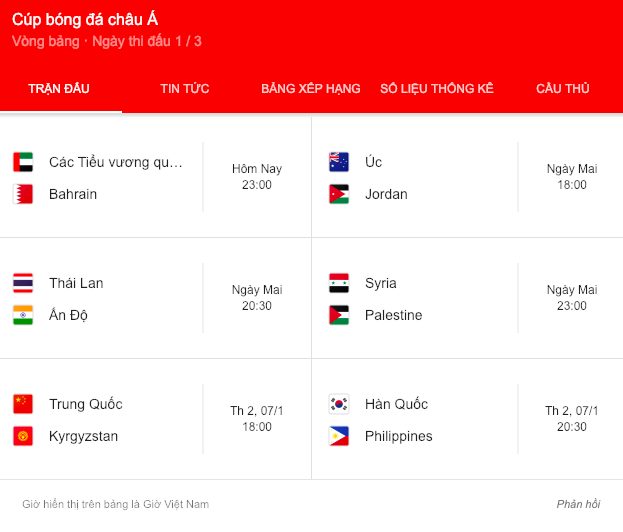Click the Jordan flag icon

339,194
